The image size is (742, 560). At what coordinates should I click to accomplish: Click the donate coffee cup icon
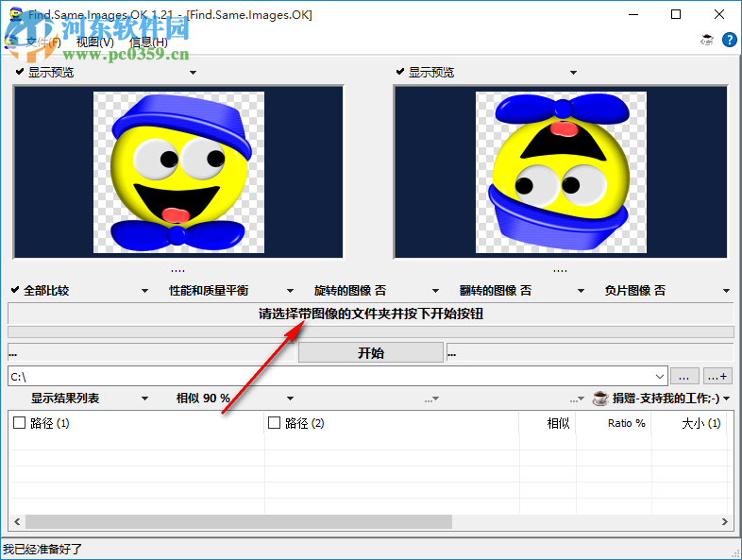(600, 399)
